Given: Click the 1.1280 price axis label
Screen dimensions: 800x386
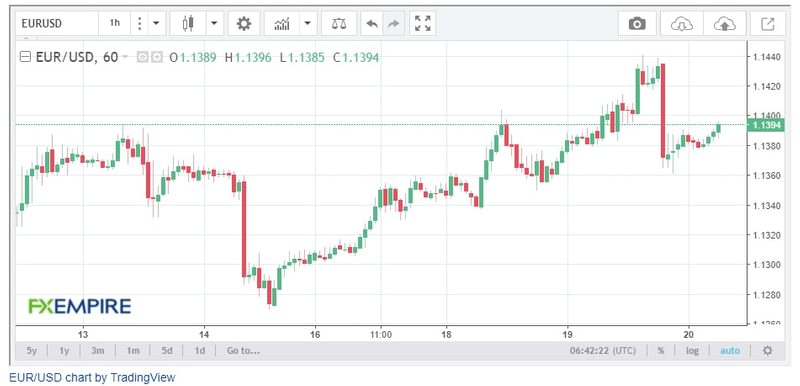Looking at the screenshot, I should pyautogui.click(x=766, y=294).
